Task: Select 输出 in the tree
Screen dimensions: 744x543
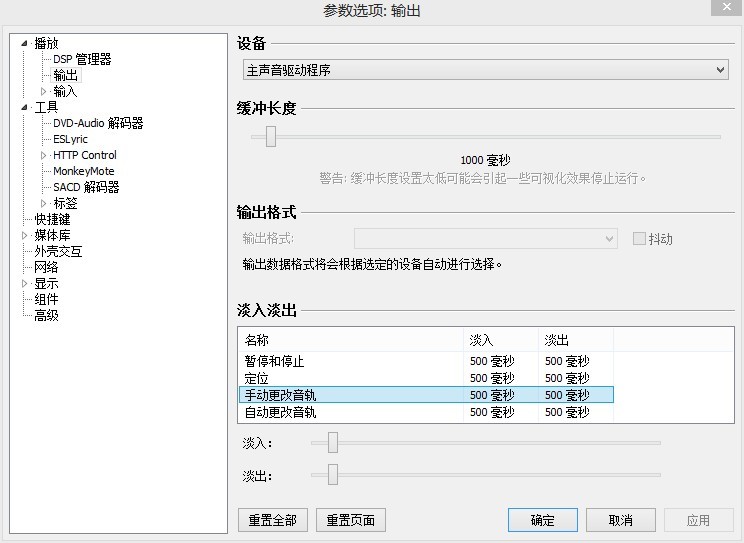Action: 65,75
